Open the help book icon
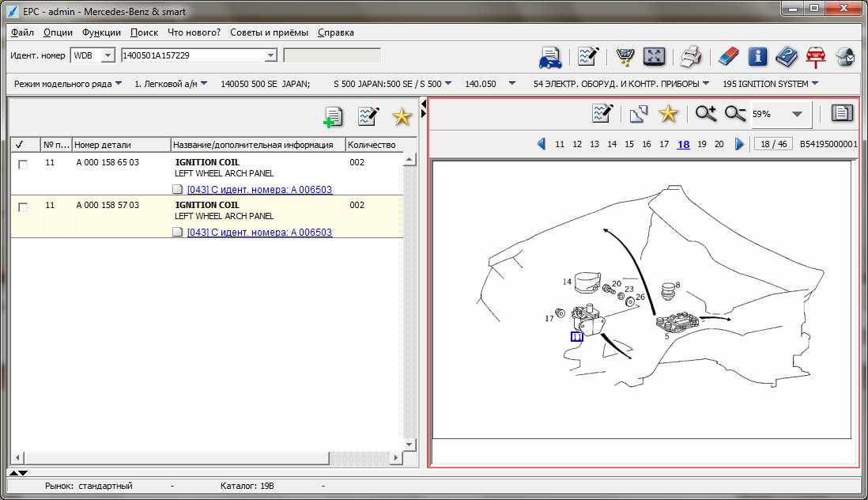The height and width of the screenshot is (500, 868). [x=786, y=56]
